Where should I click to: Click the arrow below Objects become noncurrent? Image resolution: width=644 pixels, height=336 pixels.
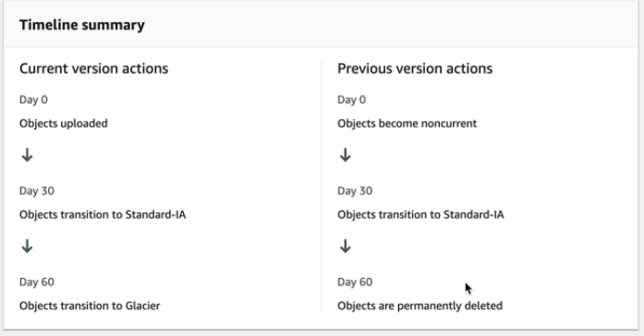(345, 155)
